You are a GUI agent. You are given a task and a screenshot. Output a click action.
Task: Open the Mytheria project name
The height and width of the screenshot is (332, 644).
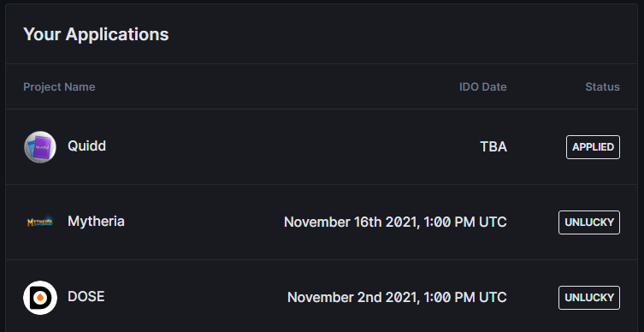tap(96, 222)
